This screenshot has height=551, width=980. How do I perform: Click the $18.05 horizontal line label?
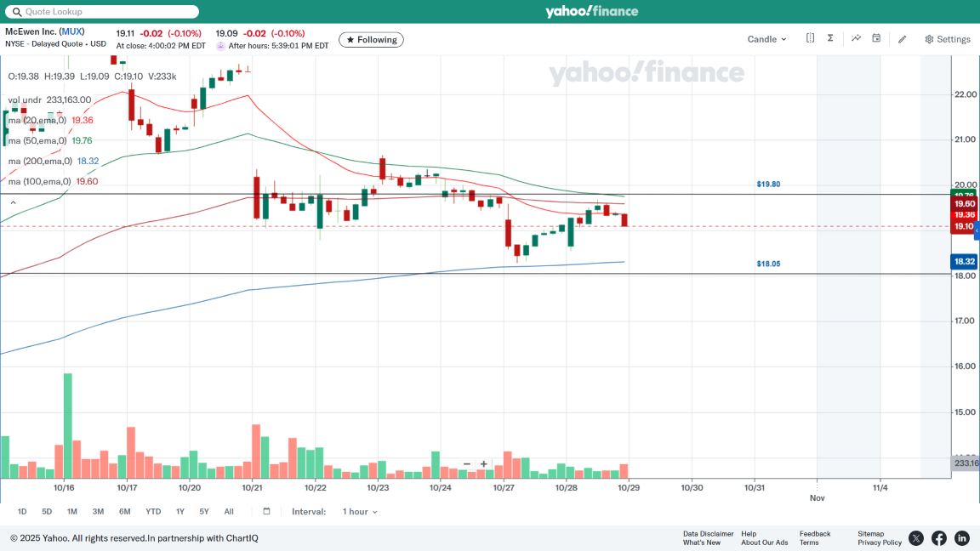tap(768, 264)
